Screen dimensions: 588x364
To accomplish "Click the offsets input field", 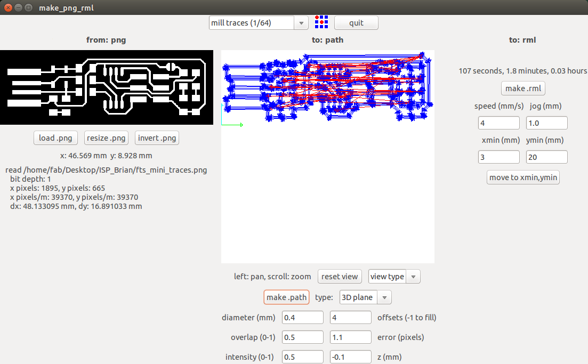I will (351, 318).
